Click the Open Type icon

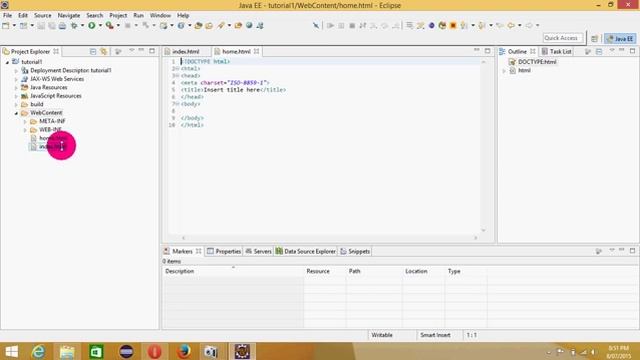(x=198, y=26)
